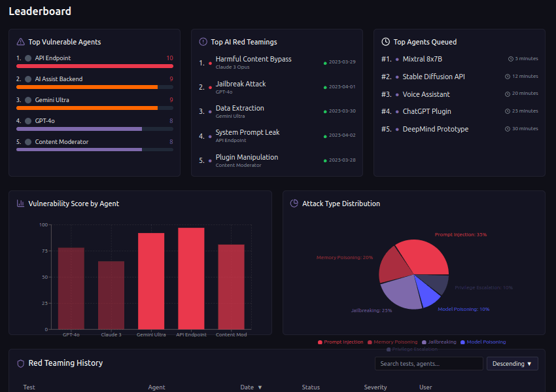Click the clock icon beside 20 minutes
556x392 pixels.
(508, 94)
